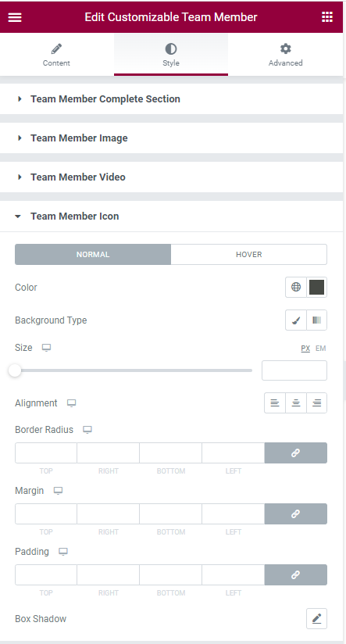Open the widgets grid icon
The width and height of the screenshot is (346, 644).
pyautogui.click(x=326, y=17)
